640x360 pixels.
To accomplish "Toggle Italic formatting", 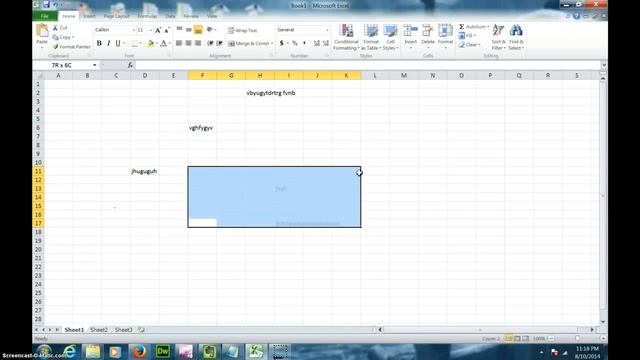I will pos(109,43).
